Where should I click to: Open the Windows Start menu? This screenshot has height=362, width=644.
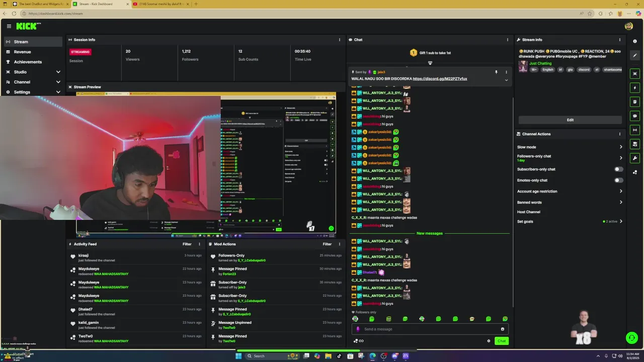click(238, 356)
